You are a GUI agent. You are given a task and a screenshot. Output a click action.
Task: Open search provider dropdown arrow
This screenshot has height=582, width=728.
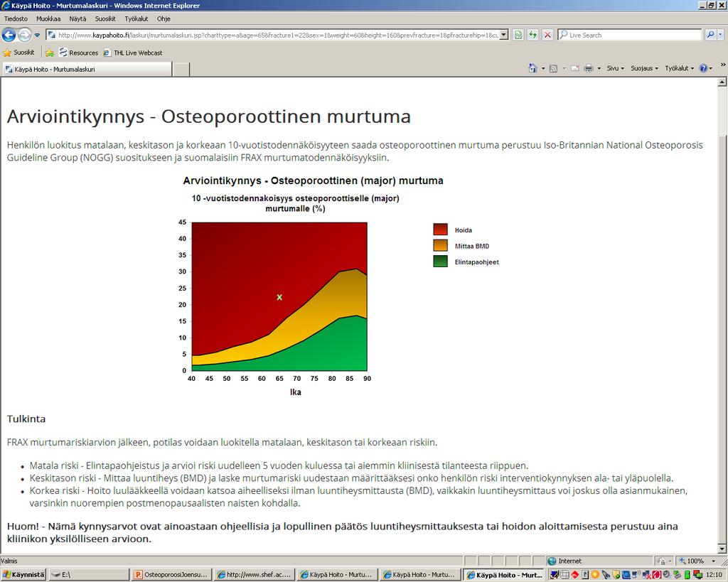(x=721, y=35)
